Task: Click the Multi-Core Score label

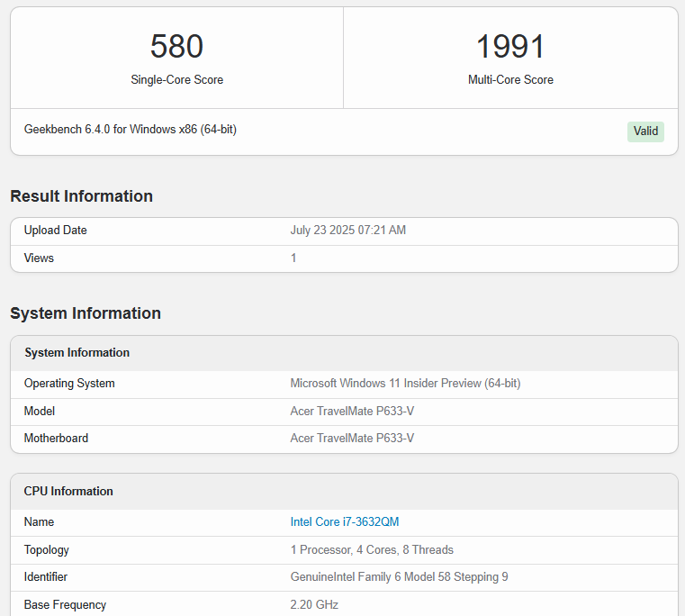Action: tap(510, 80)
